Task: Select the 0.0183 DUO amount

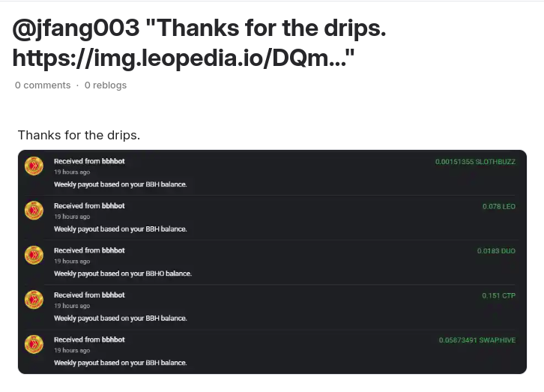Action: 496,251
